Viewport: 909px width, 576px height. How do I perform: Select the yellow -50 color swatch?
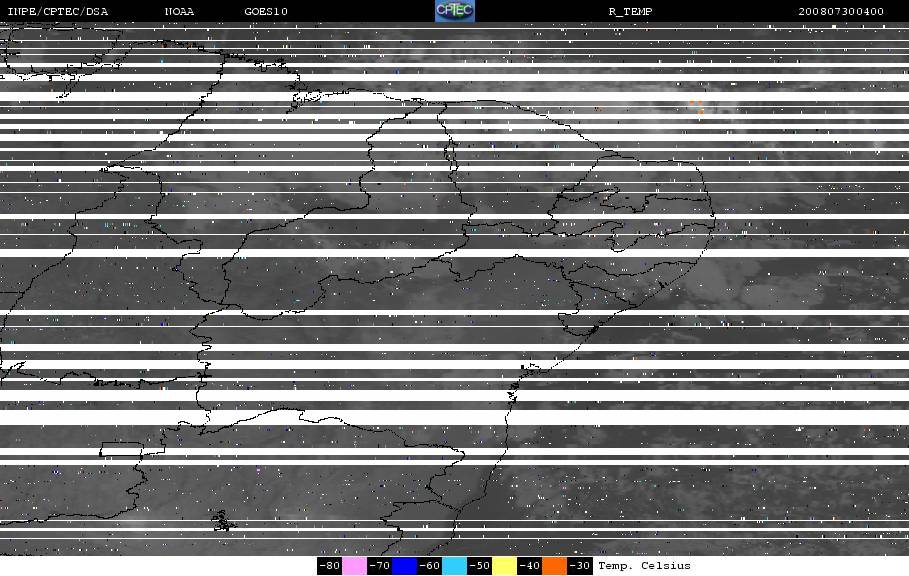(504, 566)
